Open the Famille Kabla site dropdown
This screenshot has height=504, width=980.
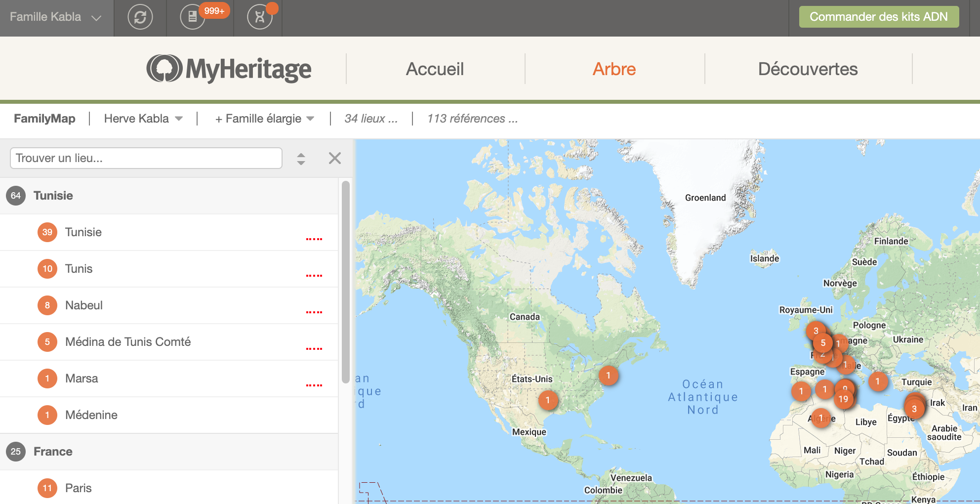56,17
